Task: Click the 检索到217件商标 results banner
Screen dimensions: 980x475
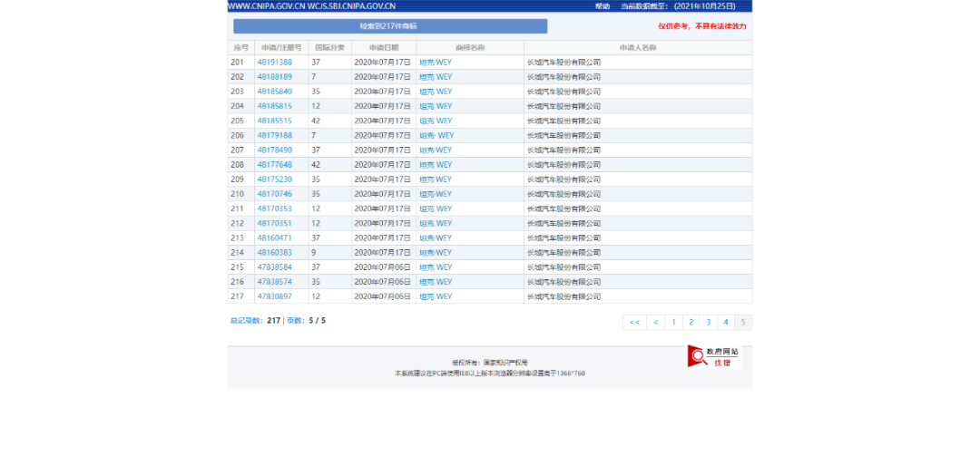Action: [x=390, y=26]
